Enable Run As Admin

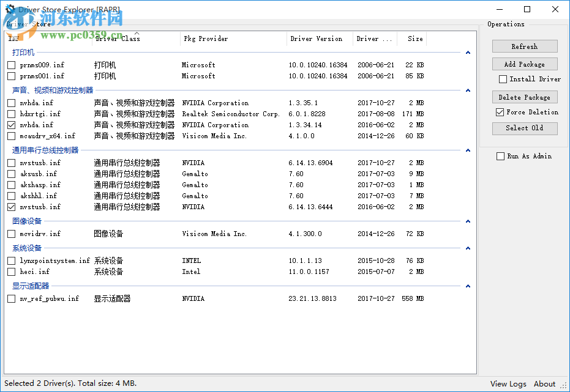(500, 156)
